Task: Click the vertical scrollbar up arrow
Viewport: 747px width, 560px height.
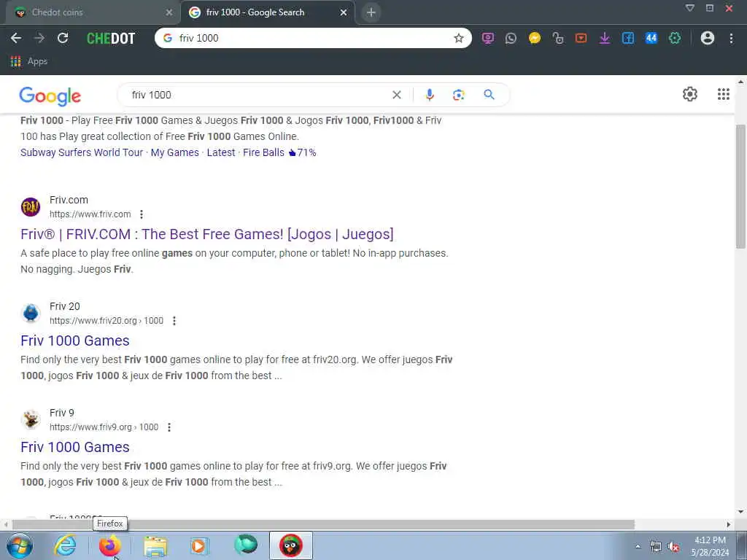Action: pyautogui.click(x=740, y=82)
